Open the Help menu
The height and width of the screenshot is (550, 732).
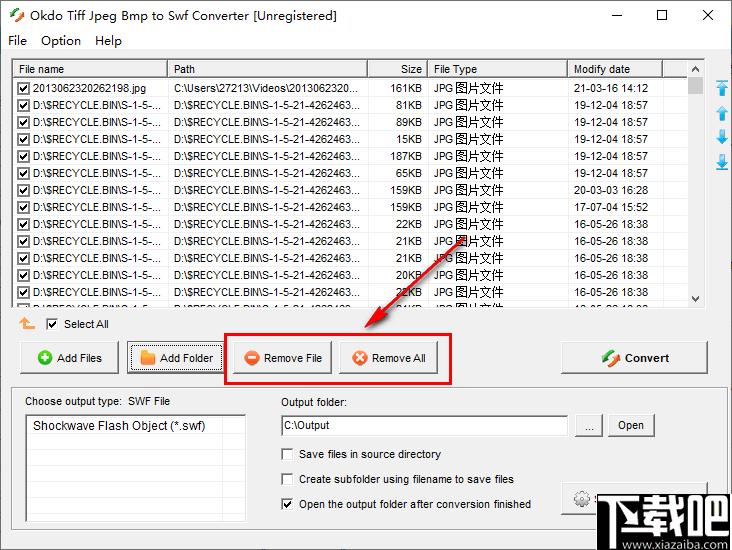point(108,41)
